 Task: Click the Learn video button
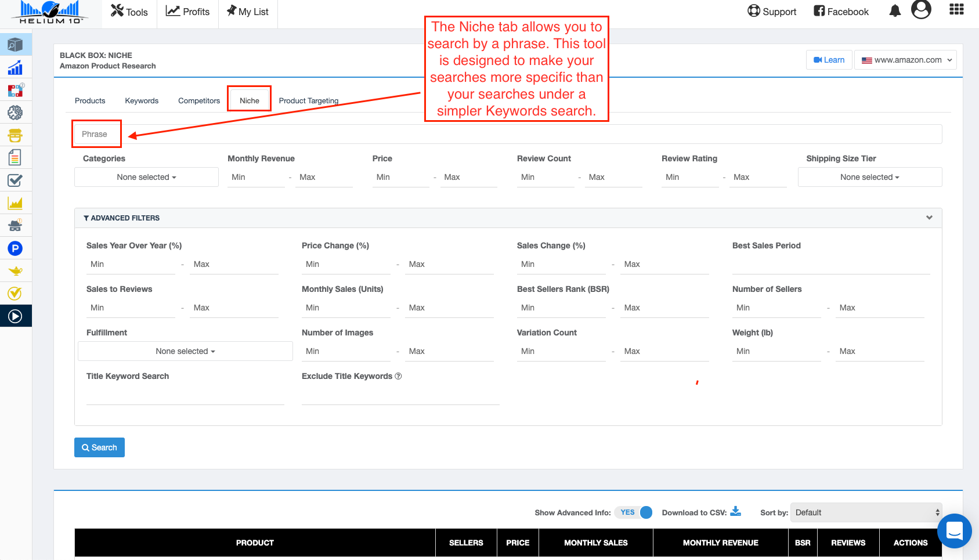tap(829, 60)
